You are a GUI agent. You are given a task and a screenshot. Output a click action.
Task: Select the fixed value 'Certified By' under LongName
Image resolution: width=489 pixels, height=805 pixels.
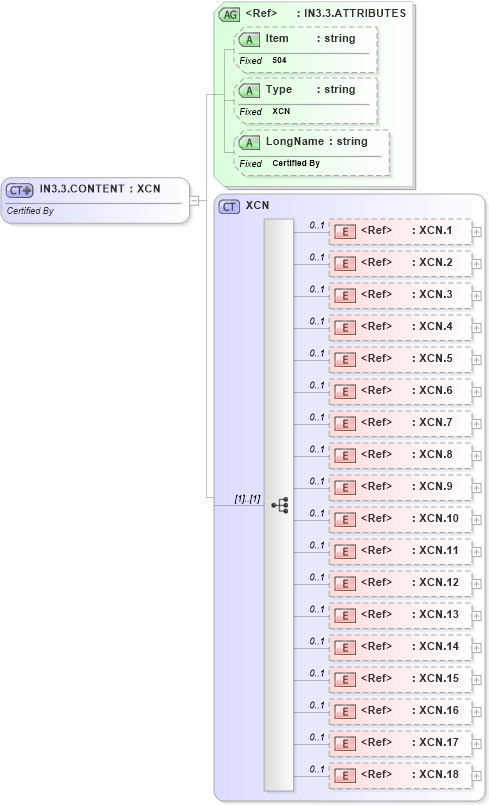pyautogui.click(x=296, y=163)
